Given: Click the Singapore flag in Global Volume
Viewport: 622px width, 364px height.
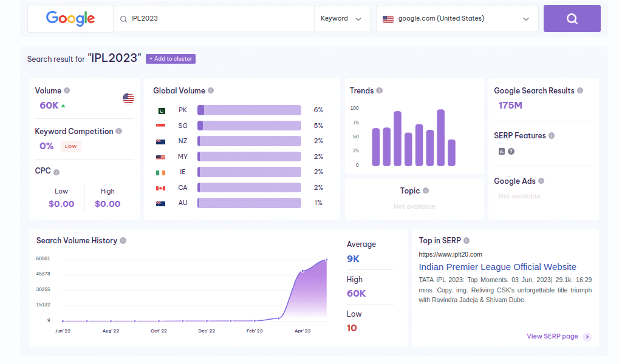Looking at the screenshot, I should pos(160,126).
